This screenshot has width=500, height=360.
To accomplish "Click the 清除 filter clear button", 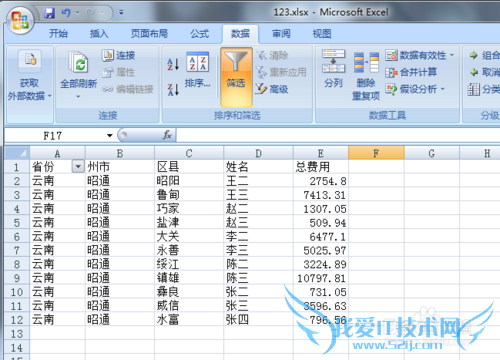I will [273, 55].
